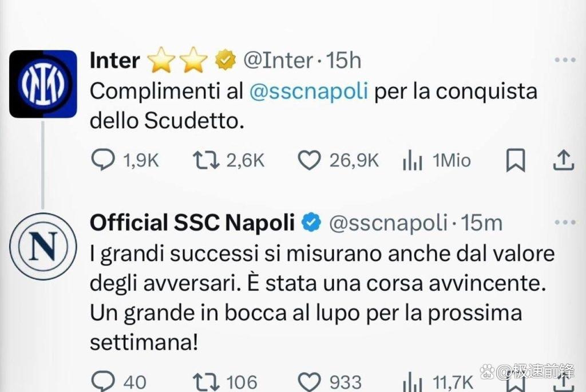Bookmark Inter's tweet
Image resolution: width=586 pixels, height=392 pixels.
pos(516,161)
